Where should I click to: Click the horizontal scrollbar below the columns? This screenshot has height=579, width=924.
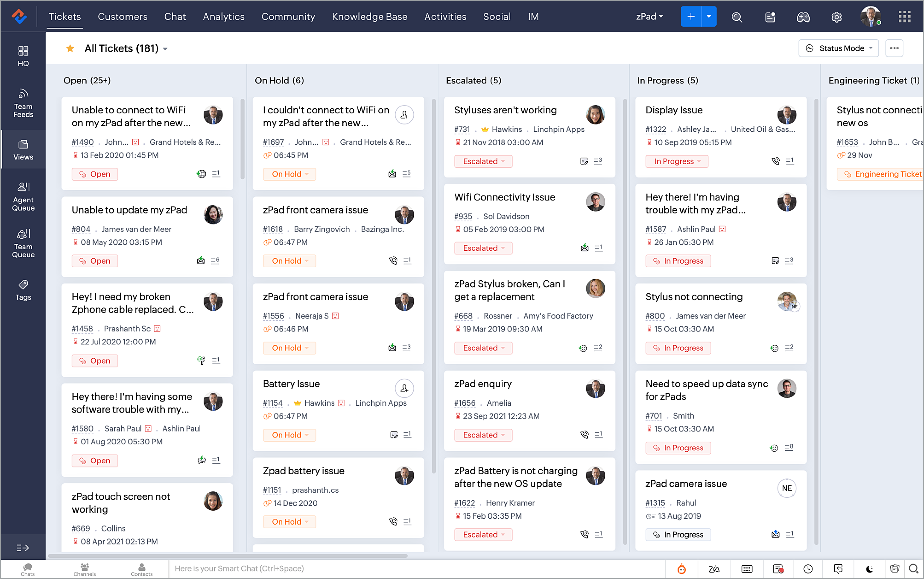coord(228,556)
